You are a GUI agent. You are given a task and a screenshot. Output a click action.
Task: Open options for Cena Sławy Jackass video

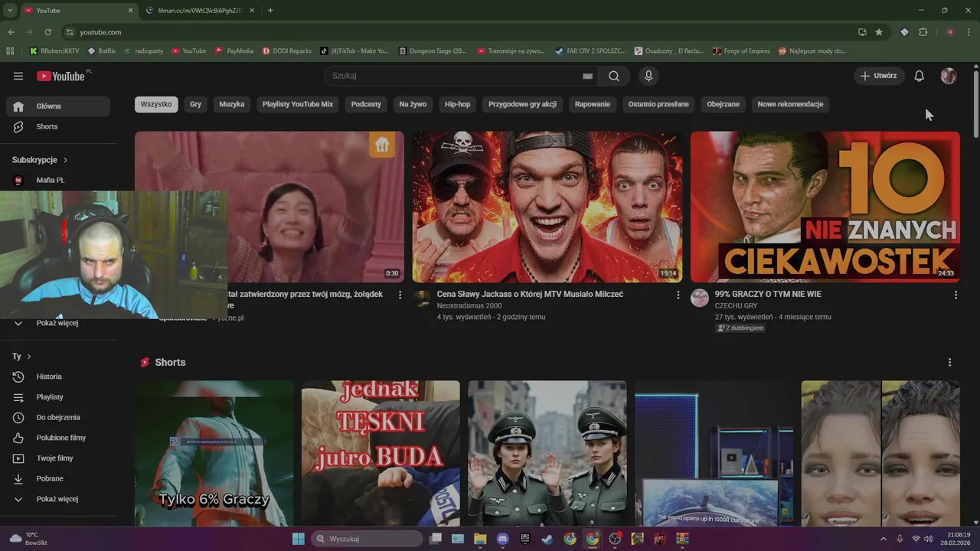coord(678,295)
